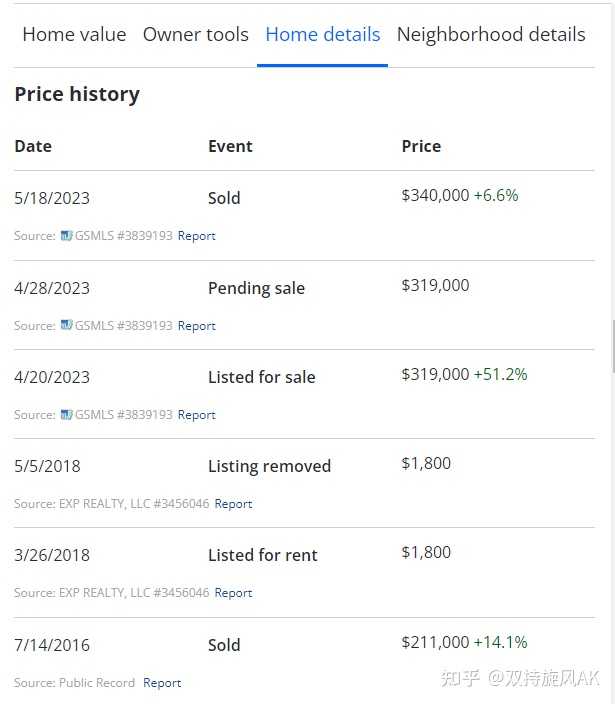Image resolution: width=615 pixels, height=704 pixels.
Task: Select the Home details tab
Action: 323,35
